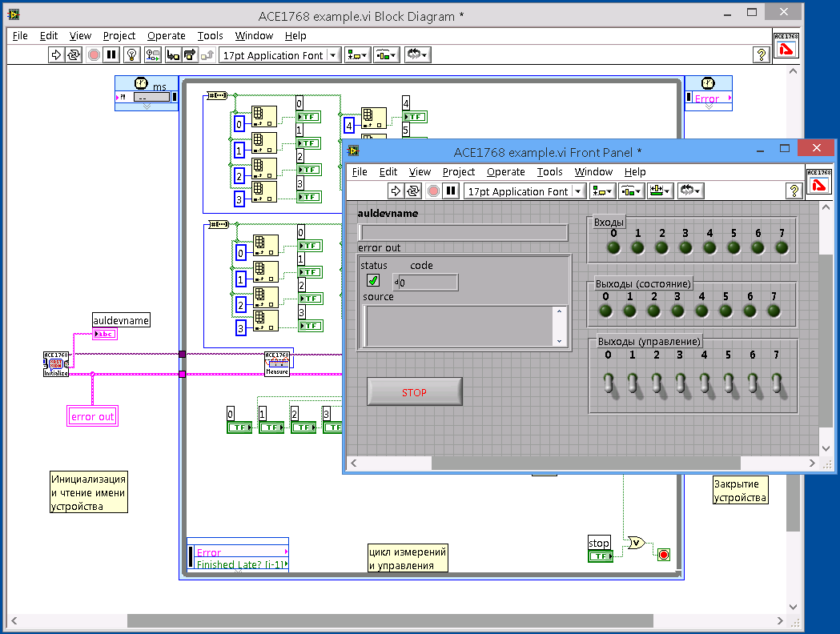Click ACE1768 VI icon in Front Panel corner
The image size is (840, 634).
818,182
